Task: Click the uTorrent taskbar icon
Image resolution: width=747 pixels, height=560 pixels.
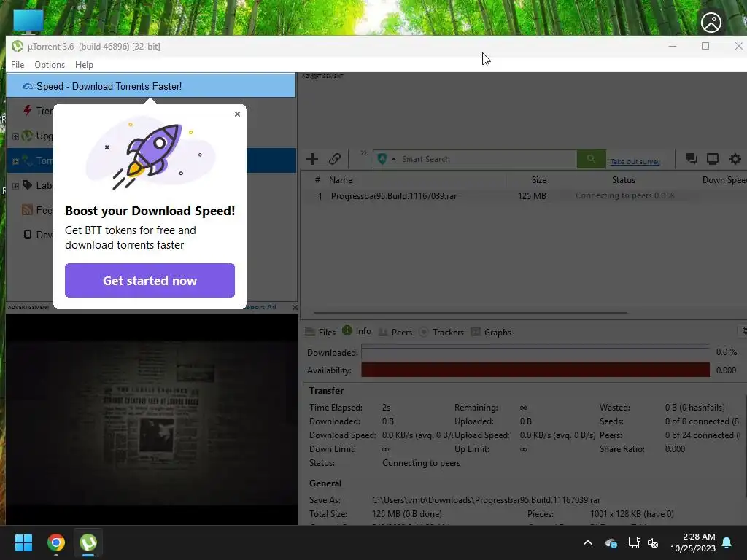Action: pyautogui.click(x=88, y=542)
